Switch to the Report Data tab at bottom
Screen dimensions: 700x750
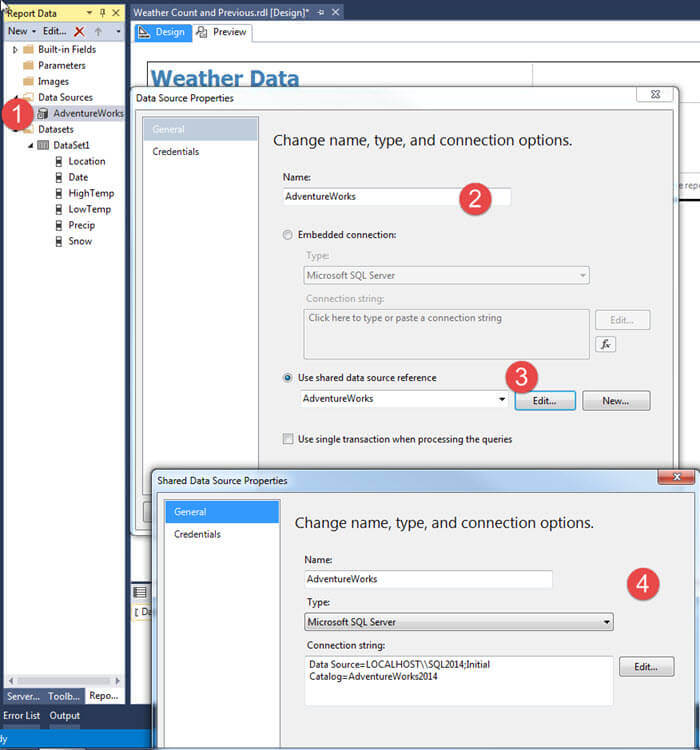click(104, 696)
